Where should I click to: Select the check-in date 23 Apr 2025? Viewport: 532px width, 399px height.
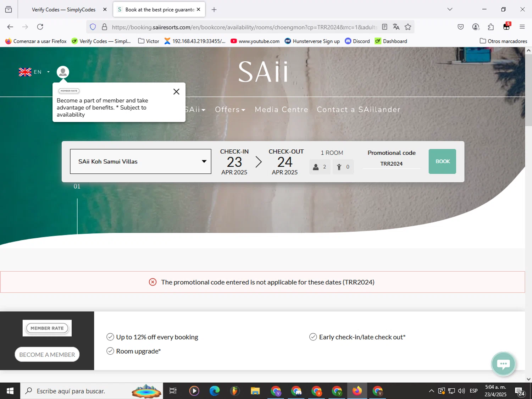tap(234, 162)
